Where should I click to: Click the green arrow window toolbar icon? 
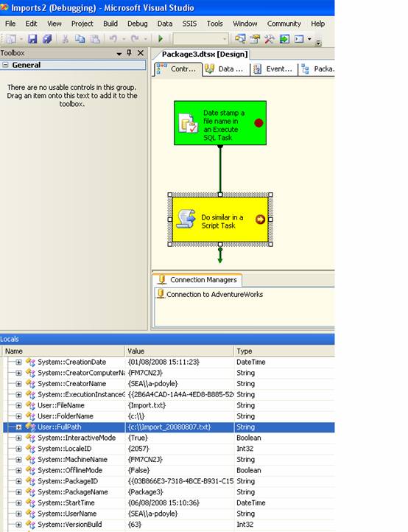284,39
